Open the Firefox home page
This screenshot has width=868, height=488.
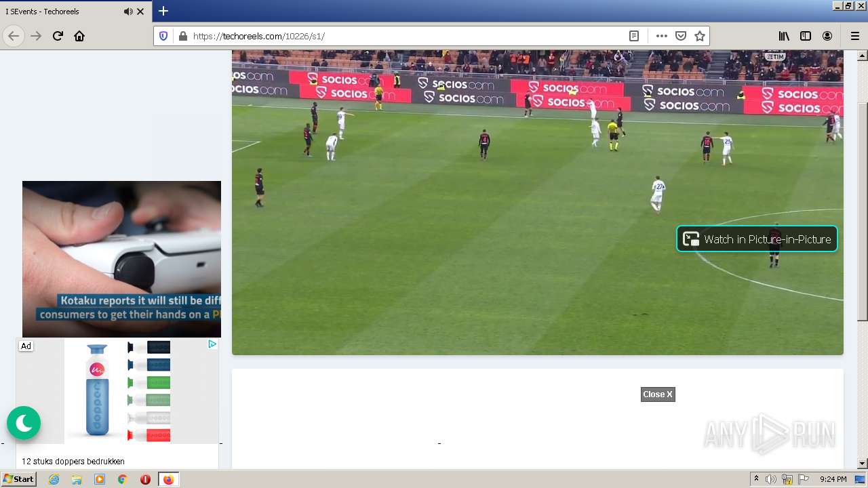point(79,36)
